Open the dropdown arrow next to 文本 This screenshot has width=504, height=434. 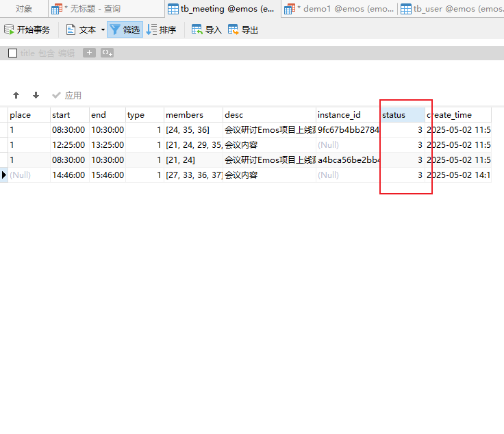coord(103,30)
